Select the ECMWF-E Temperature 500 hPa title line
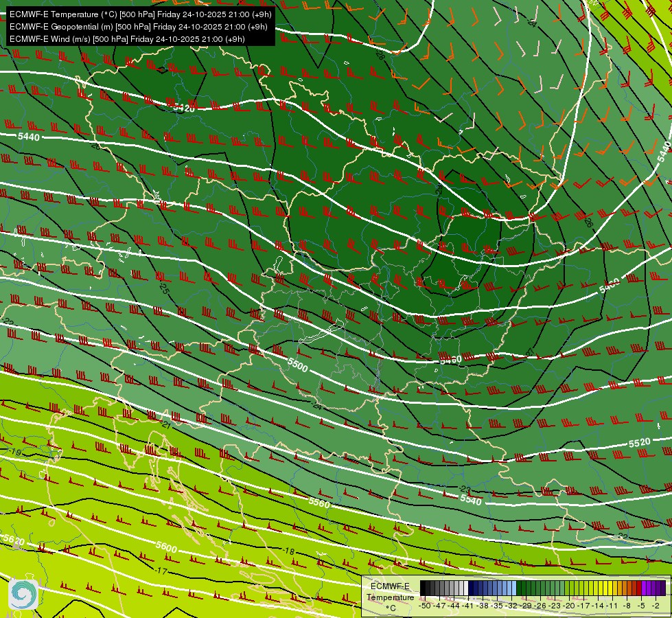 [x=141, y=14]
